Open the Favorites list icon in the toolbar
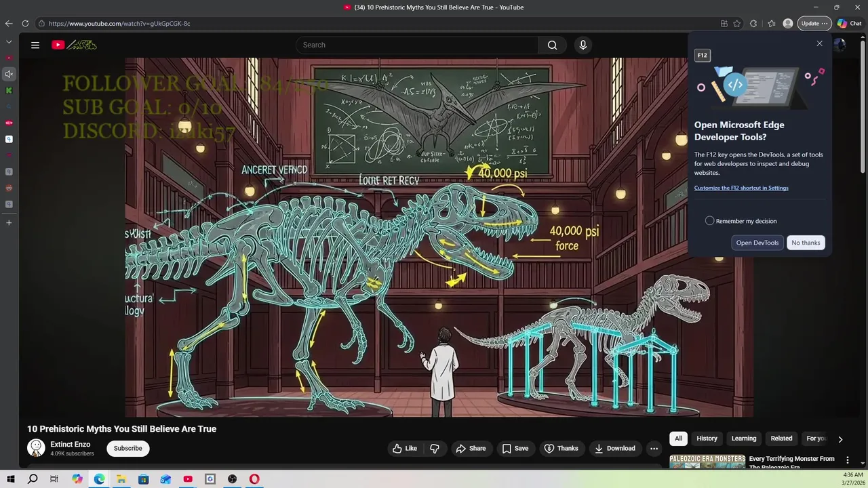The image size is (868, 488). coord(772,23)
